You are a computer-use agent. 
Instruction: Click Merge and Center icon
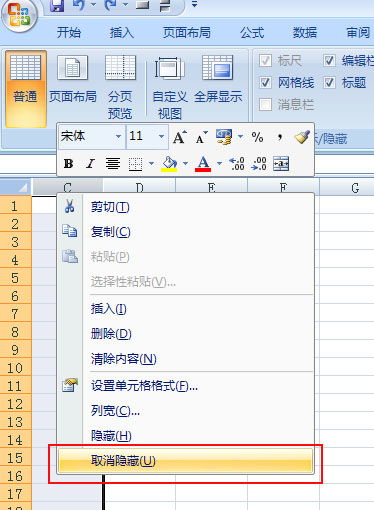(x=281, y=163)
